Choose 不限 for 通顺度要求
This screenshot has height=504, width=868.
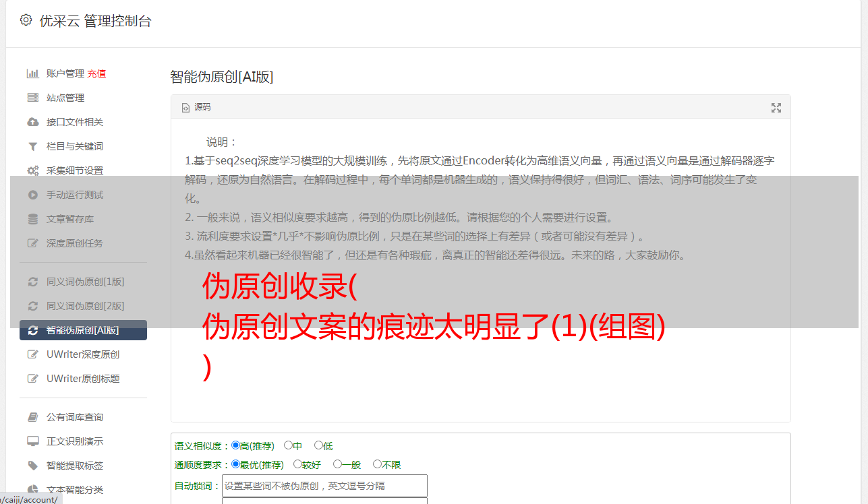tap(377, 464)
